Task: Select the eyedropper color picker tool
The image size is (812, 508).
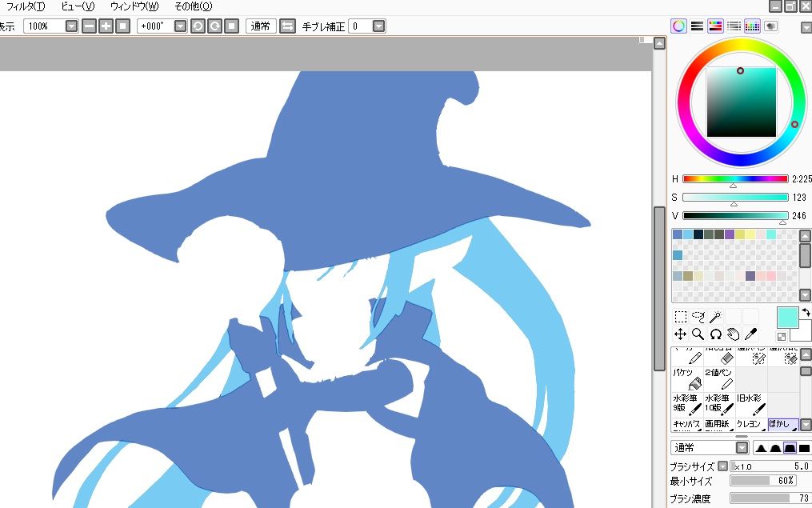Action: (x=751, y=334)
